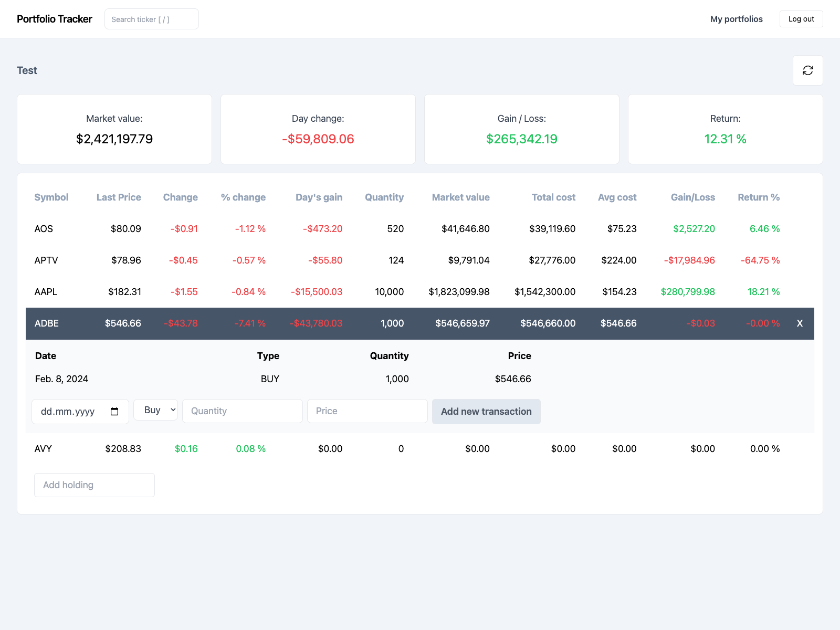Click AAPL quantity 10,000
The image size is (840, 630).
pos(390,292)
